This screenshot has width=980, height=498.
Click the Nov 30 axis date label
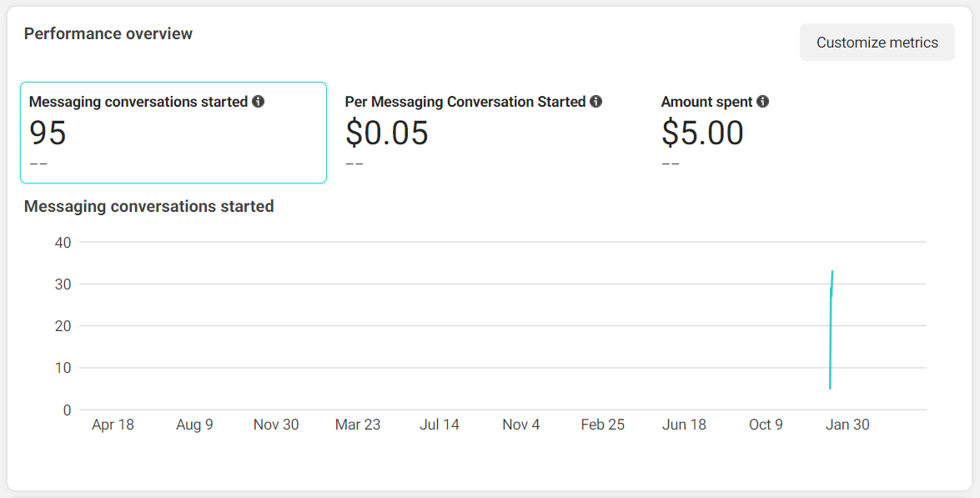click(276, 425)
